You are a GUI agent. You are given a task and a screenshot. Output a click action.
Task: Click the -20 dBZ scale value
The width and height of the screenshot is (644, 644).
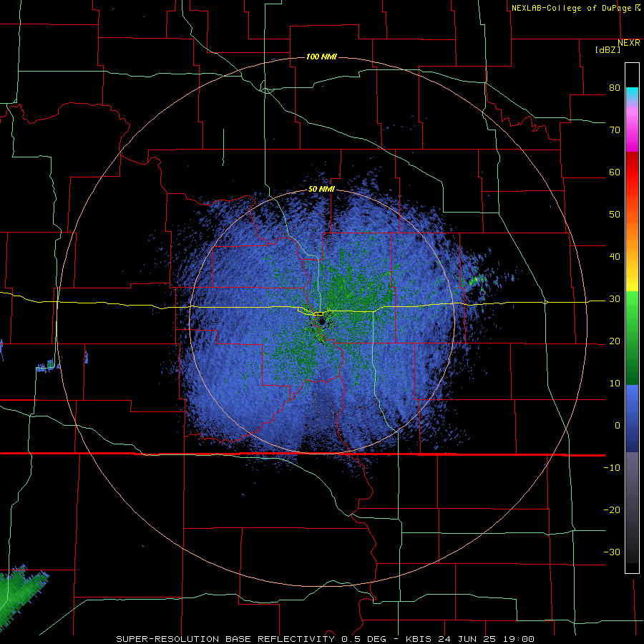pyautogui.click(x=612, y=510)
